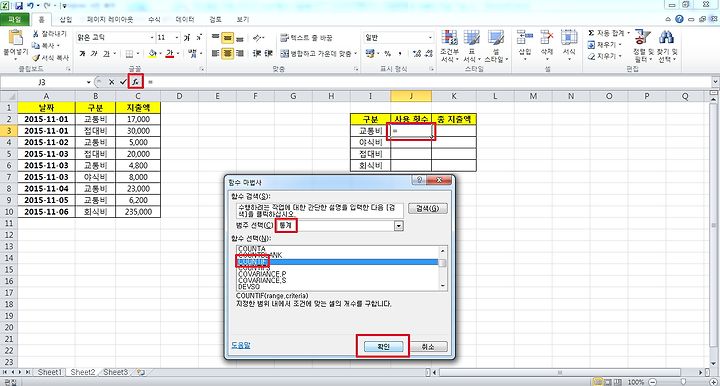Click Undo arrow in quick access toolbar

[31, 6]
